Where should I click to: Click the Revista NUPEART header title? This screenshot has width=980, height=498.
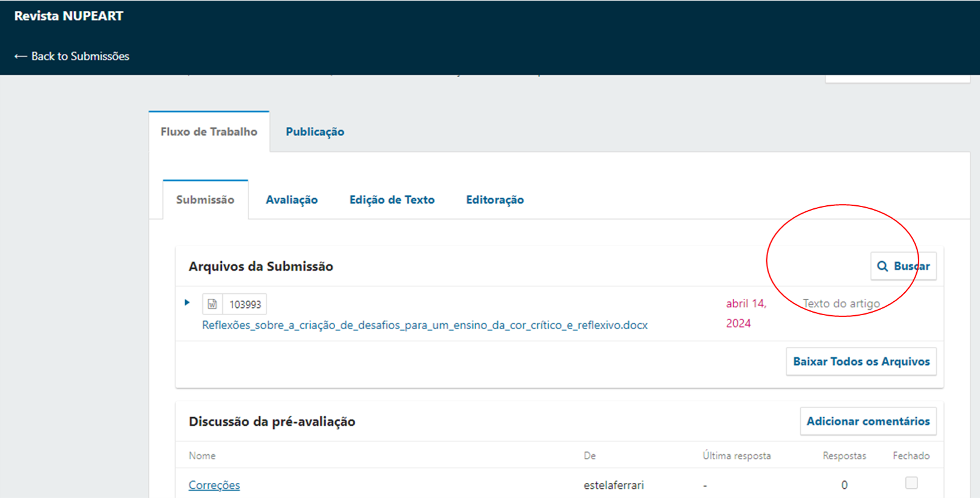point(69,16)
